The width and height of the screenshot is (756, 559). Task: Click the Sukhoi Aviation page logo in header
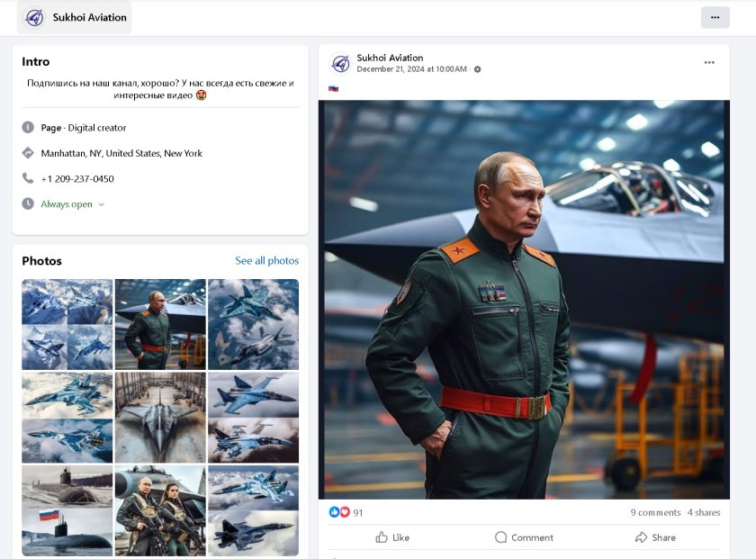tap(35, 17)
